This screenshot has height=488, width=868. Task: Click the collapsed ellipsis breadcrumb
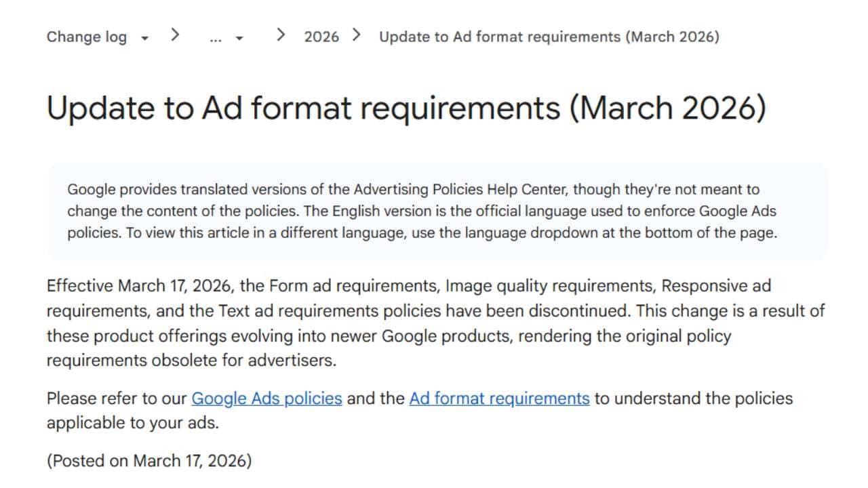click(x=216, y=39)
